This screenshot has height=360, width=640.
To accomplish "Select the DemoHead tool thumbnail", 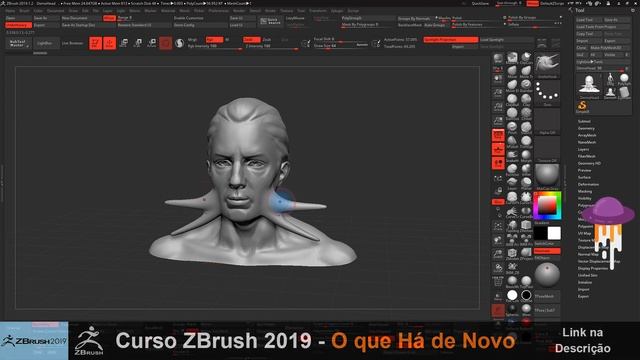I will click(589, 85).
